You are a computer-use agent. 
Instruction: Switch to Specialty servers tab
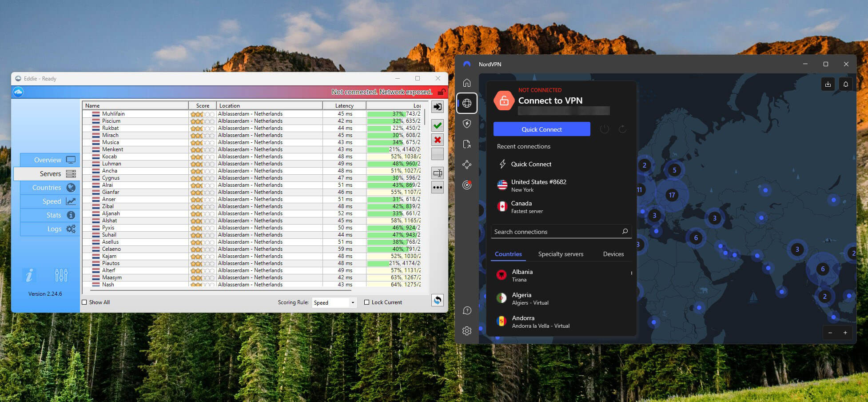[x=560, y=254]
